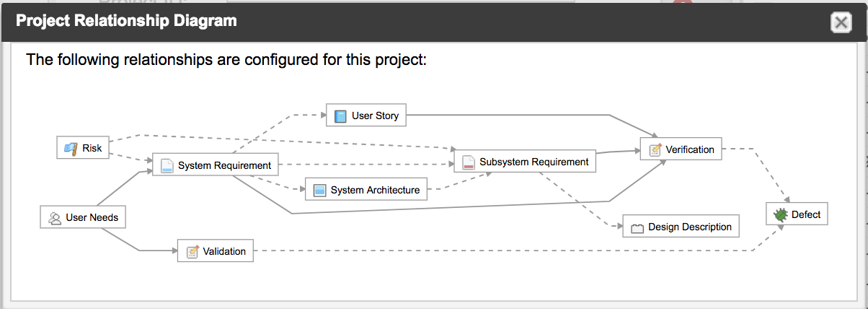
Task: Click the User Needs person icon
Action: pos(54,217)
